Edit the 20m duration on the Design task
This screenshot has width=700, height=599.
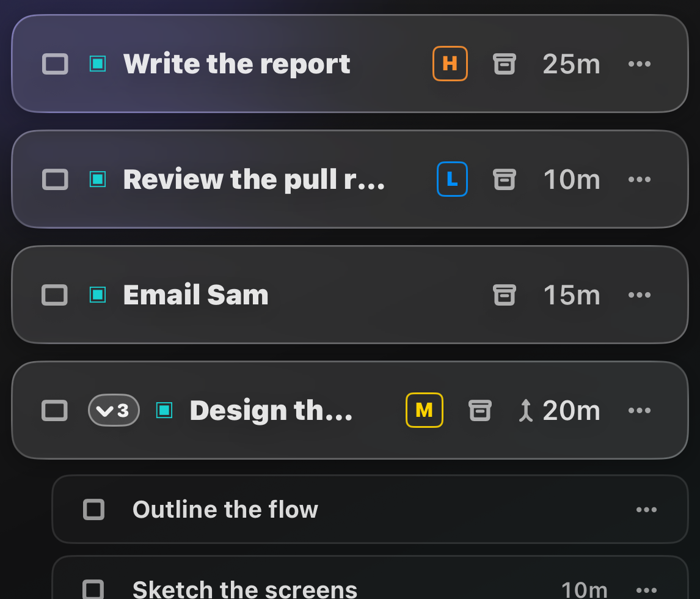(572, 411)
